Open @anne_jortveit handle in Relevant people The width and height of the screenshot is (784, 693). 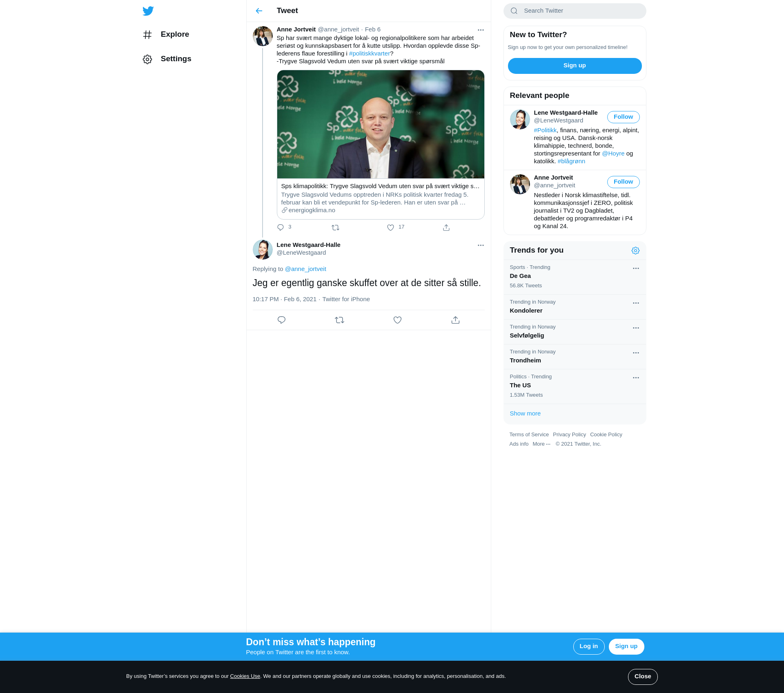tap(554, 185)
